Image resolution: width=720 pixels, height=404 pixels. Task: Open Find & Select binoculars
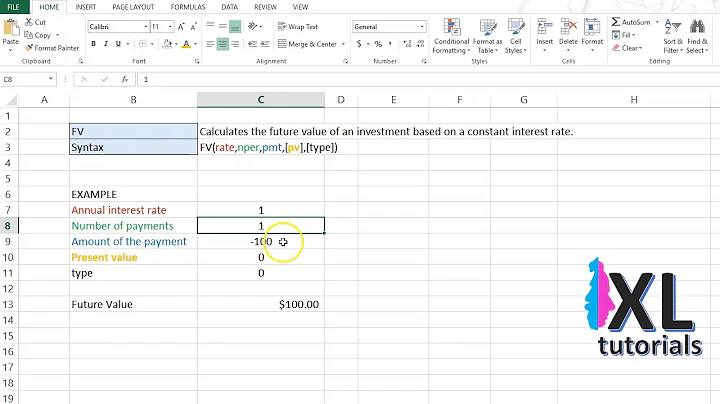point(697,37)
